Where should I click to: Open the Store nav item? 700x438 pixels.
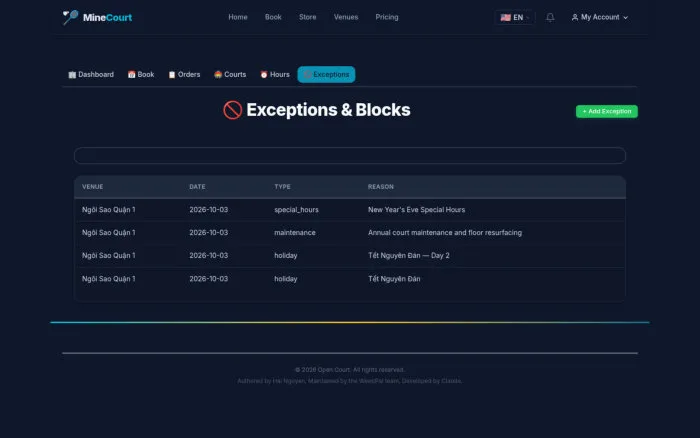pos(308,17)
